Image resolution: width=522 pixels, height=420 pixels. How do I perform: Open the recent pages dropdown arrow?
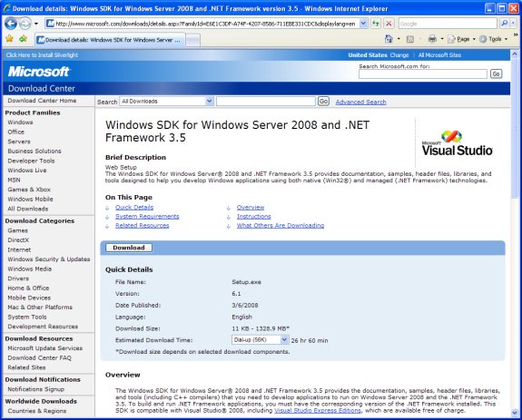tap(36, 24)
